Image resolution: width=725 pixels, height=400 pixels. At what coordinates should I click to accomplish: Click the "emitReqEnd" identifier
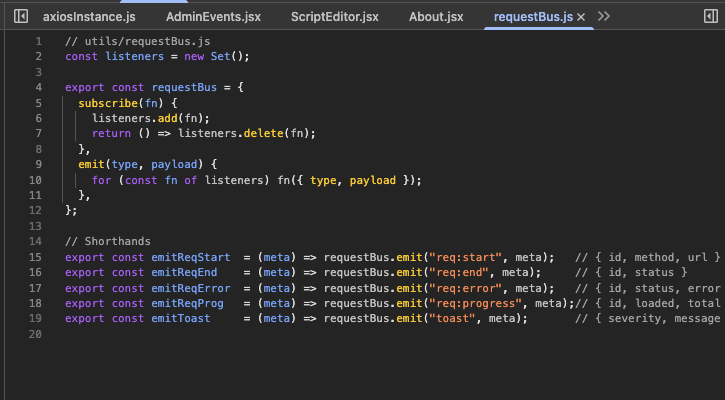(184, 272)
